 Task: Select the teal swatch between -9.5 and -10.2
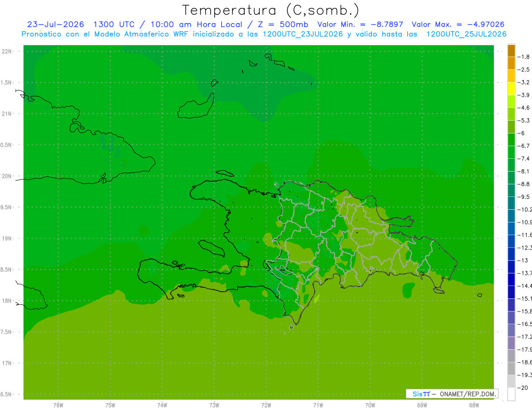pyautogui.click(x=511, y=203)
